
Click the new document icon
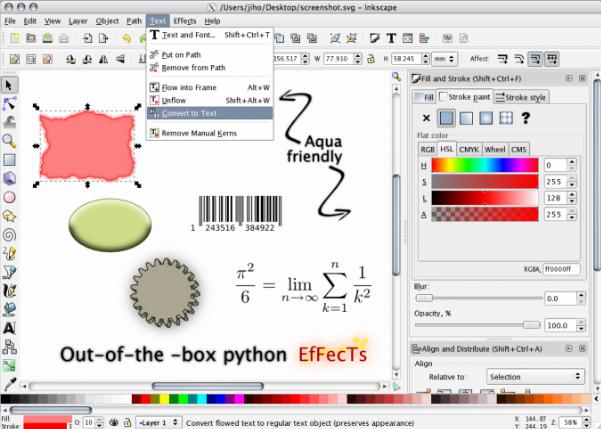coord(15,38)
